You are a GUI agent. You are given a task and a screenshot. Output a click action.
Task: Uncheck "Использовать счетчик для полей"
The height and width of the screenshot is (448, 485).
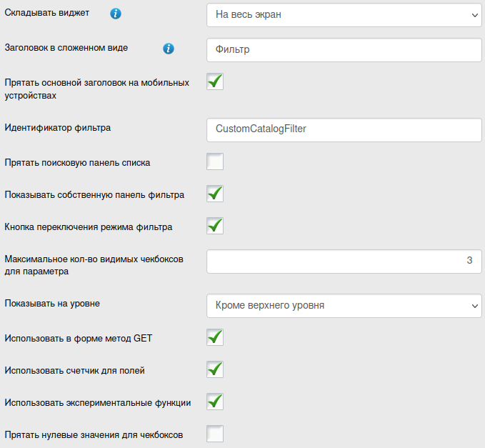pos(215,369)
